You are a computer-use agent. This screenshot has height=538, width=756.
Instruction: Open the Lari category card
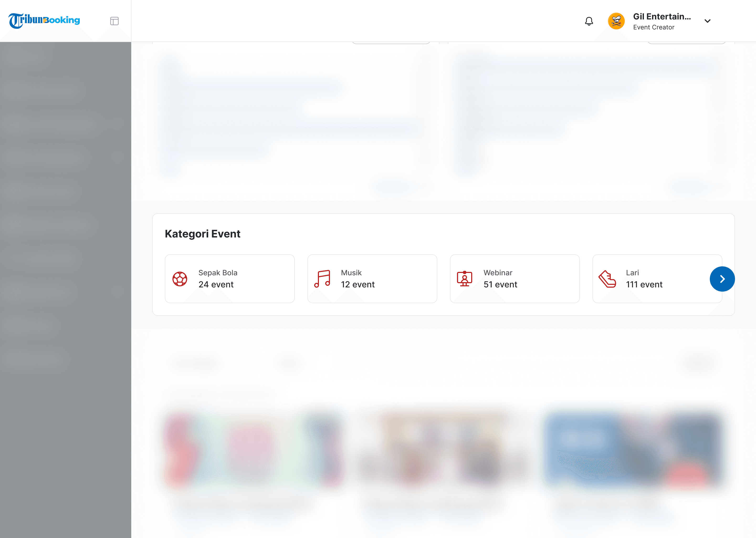click(657, 279)
